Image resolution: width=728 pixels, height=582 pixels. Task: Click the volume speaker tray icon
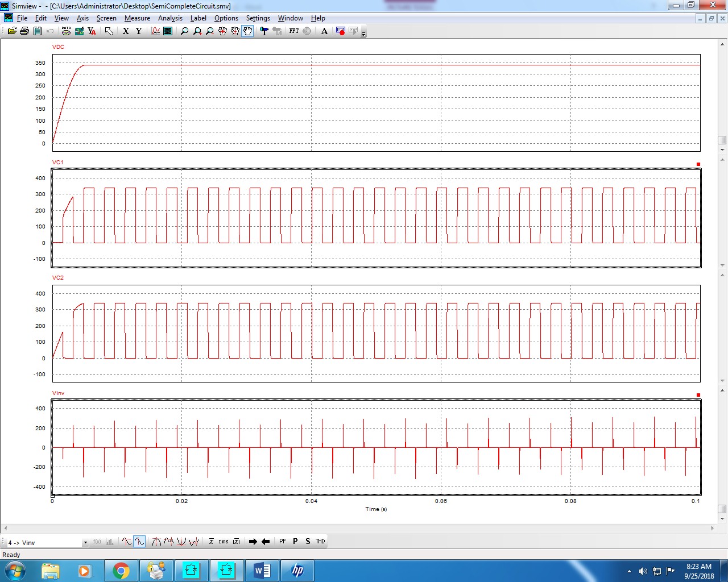(x=643, y=571)
